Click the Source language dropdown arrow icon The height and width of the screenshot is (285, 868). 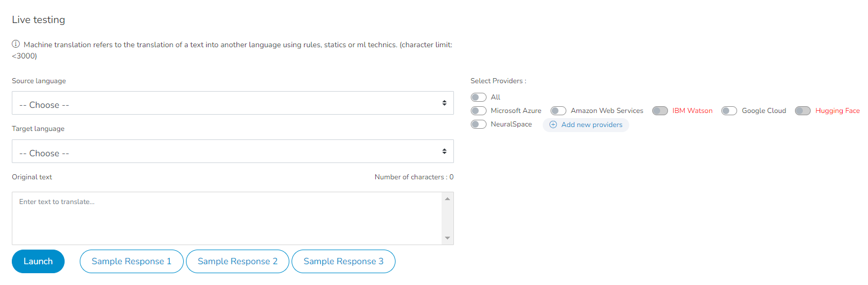click(444, 103)
